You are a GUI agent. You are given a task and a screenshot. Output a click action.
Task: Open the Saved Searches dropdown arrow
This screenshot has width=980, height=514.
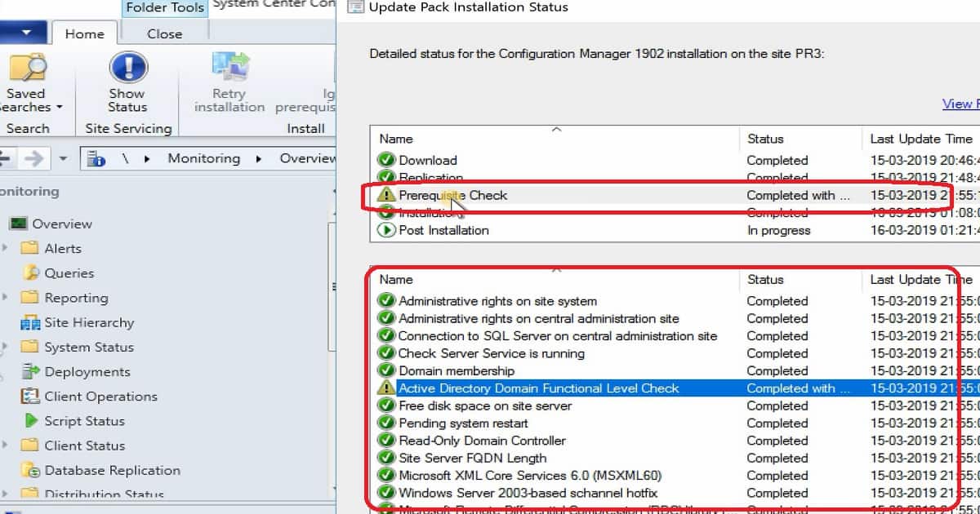[x=59, y=108]
